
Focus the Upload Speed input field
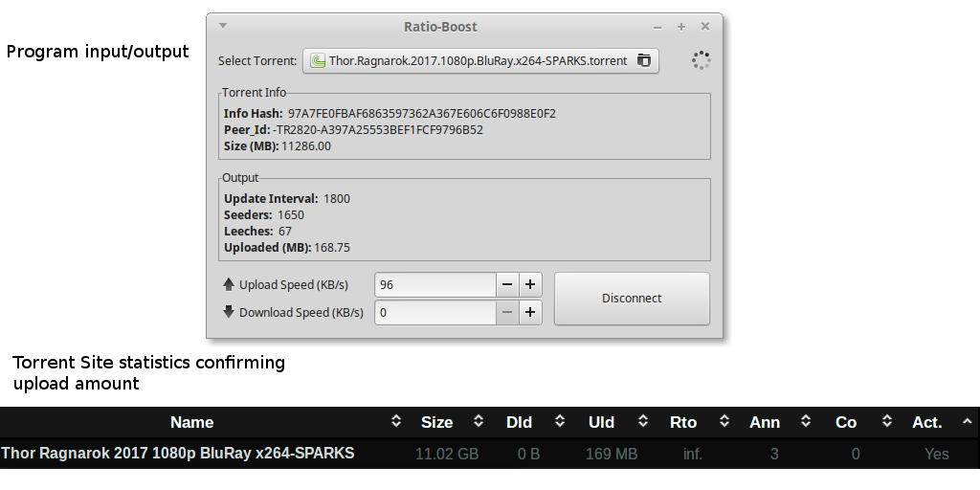[435, 285]
